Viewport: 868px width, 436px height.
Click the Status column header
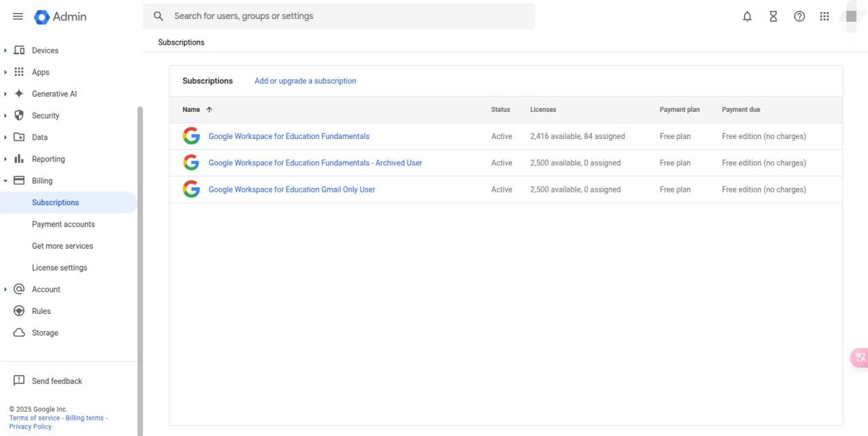point(500,109)
